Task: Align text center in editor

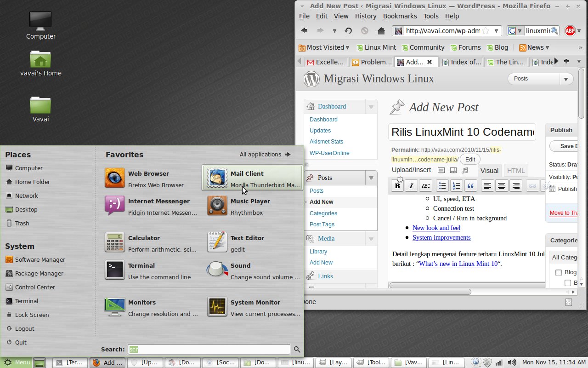Action: pyautogui.click(x=502, y=186)
